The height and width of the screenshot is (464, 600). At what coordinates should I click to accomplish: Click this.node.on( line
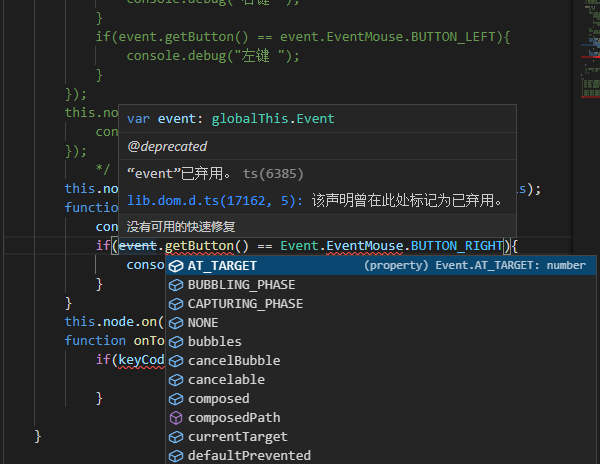tap(114, 322)
